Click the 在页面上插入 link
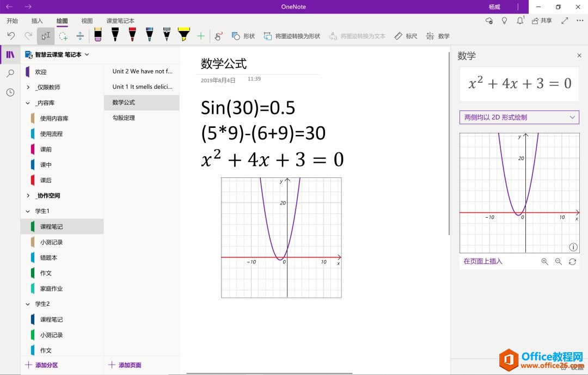Screen dimensions: 588x375 click(482, 262)
